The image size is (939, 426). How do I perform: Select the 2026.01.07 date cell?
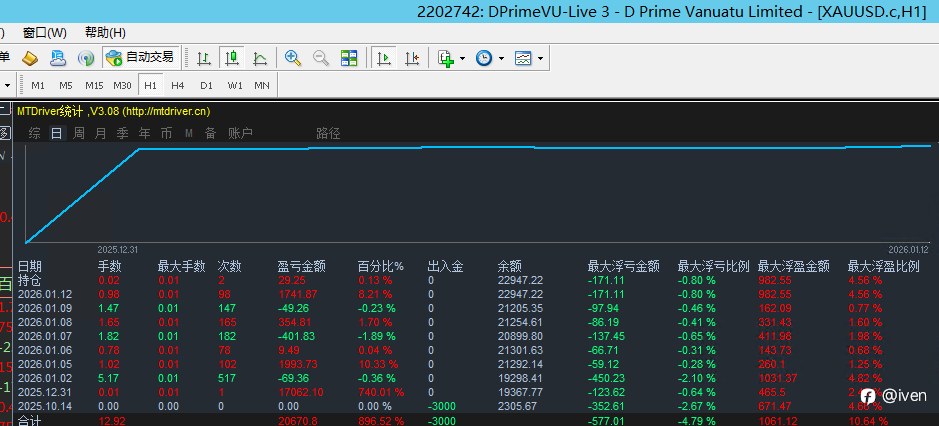click(46, 336)
